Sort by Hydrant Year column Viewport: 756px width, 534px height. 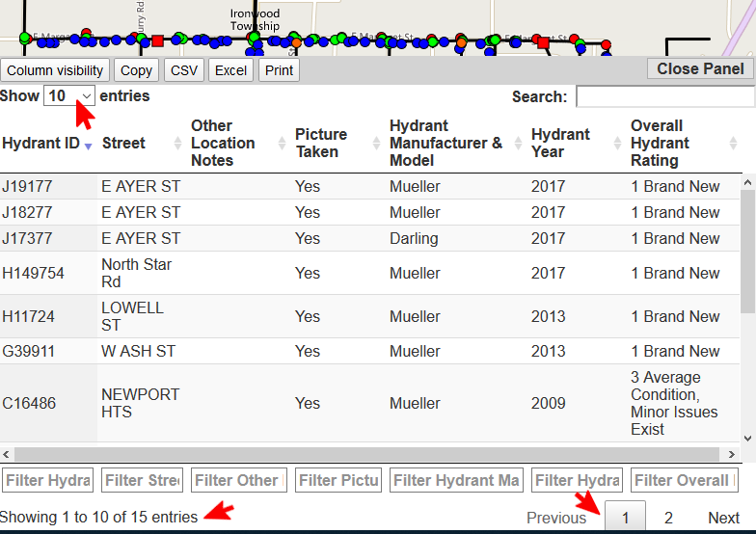[x=563, y=144]
